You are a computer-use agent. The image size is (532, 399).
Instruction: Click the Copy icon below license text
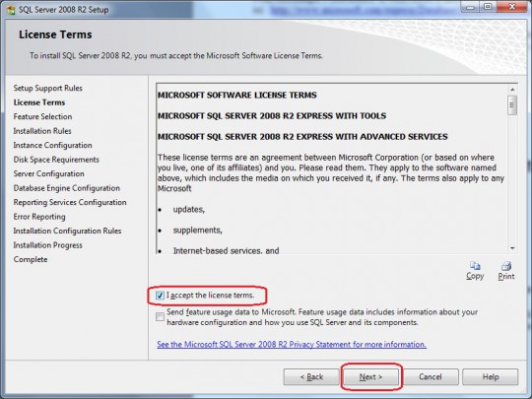click(475, 266)
